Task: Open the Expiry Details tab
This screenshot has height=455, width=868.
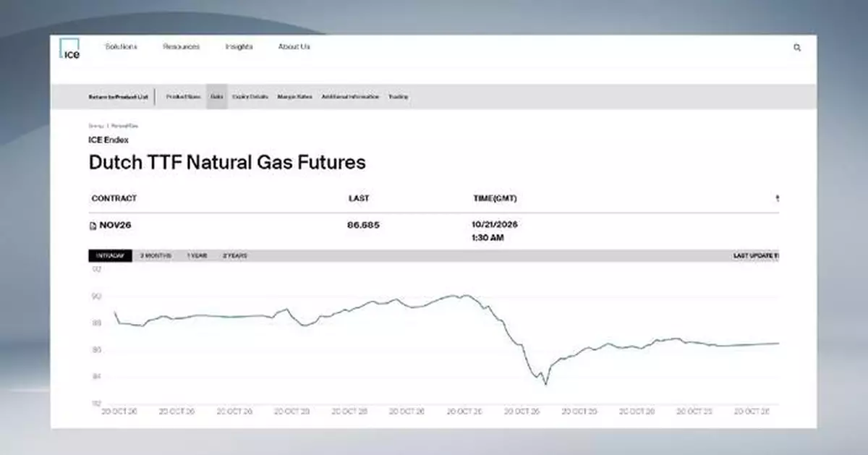Action: point(250,97)
